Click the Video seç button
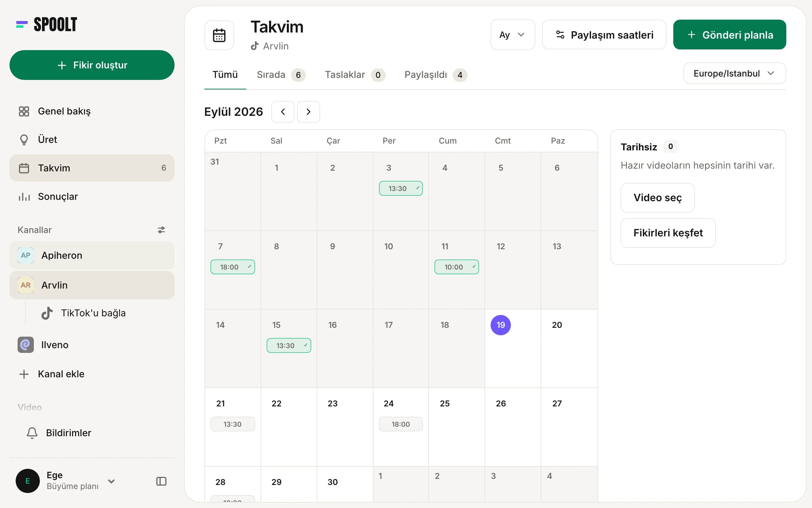The height and width of the screenshot is (508, 812). [x=657, y=198]
